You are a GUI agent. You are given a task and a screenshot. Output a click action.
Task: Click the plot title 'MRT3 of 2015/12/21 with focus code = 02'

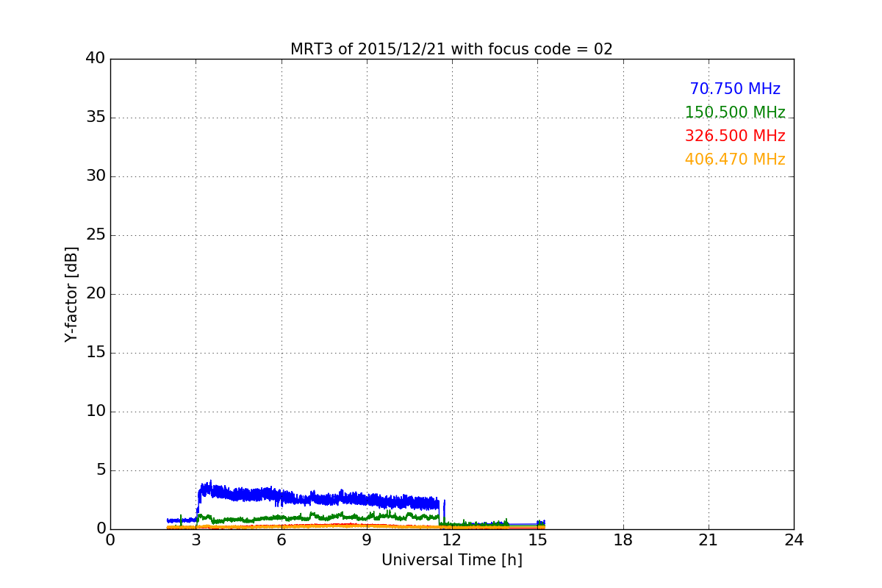click(451, 49)
